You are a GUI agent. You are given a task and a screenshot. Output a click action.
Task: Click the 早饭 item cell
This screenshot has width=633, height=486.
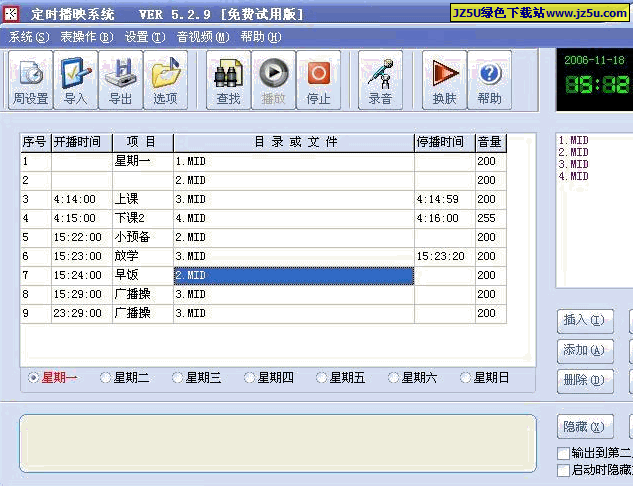pyautogui.click(x=143, y=275)
